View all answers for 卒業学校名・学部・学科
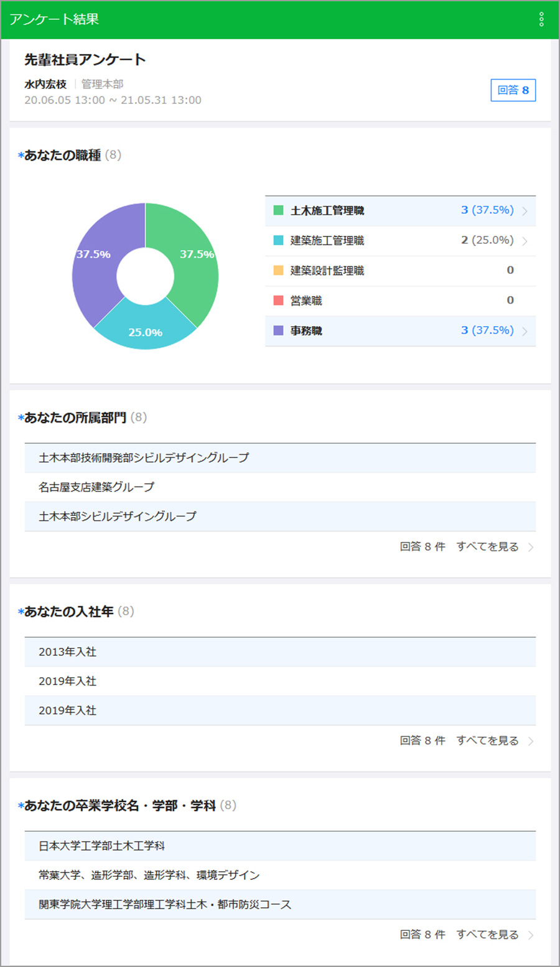The width and height of the screenshot is (560, 967). click(x=495, y=935)
